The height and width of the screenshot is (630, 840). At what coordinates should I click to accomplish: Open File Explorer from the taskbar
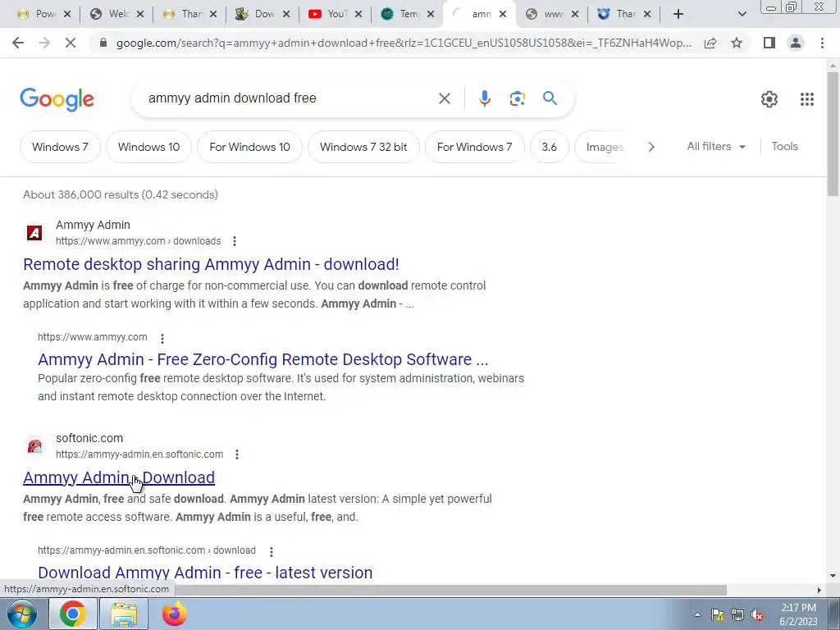click(x=124, y=614)
